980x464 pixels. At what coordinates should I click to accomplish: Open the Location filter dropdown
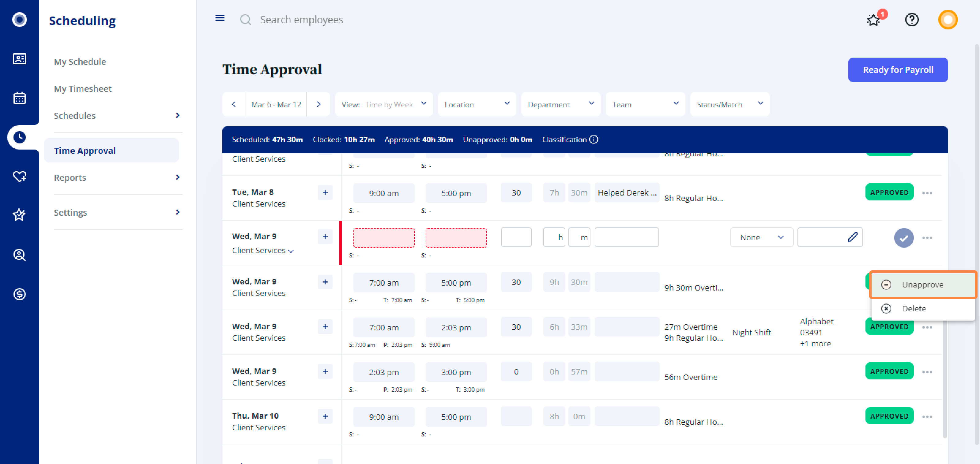[x=477, y=104]
